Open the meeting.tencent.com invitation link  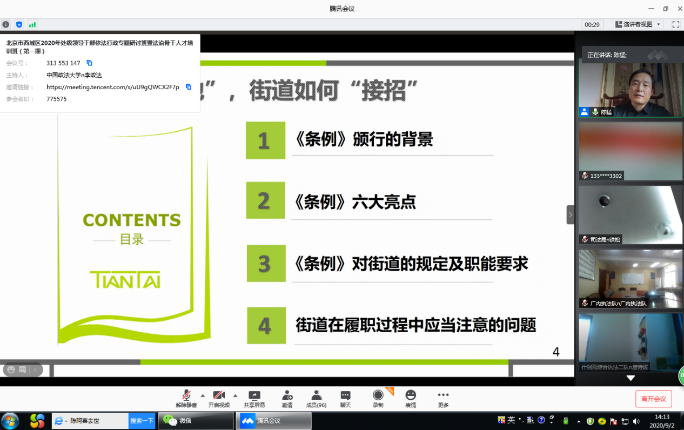pyautogui.click(x=113, y=87)
